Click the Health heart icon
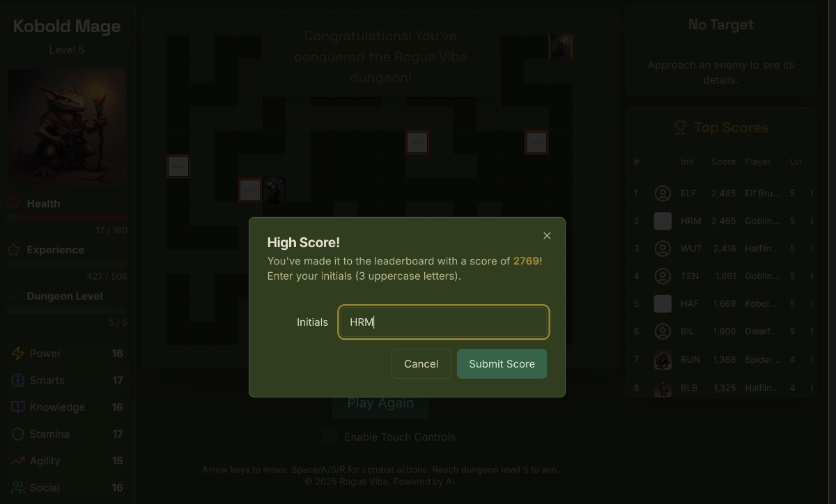Viewport: 836px width, 504px height. pyautogui.click(x=13, y=204)
